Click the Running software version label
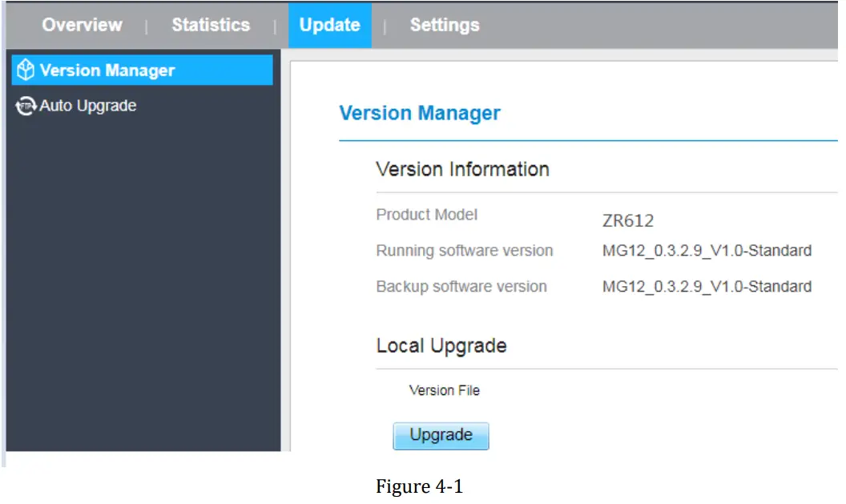Image resolution: width=846 pixels, height=504 pixels. pos(465,251)
